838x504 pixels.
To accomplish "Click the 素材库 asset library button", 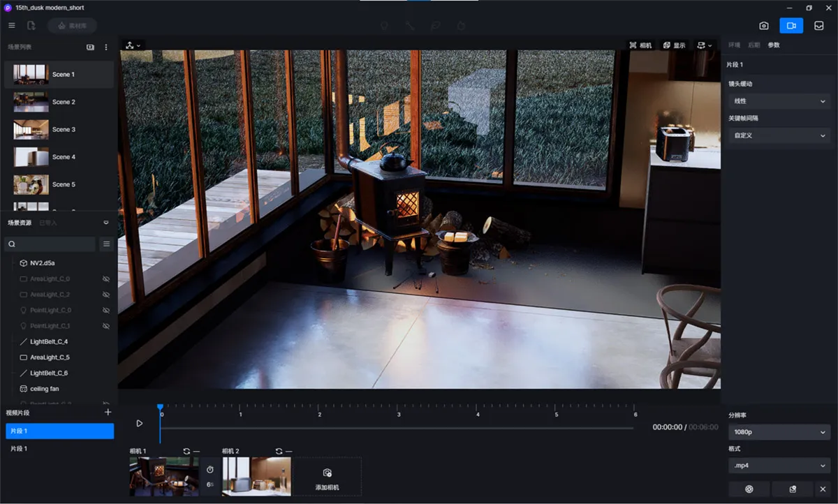I will (73, 26).
